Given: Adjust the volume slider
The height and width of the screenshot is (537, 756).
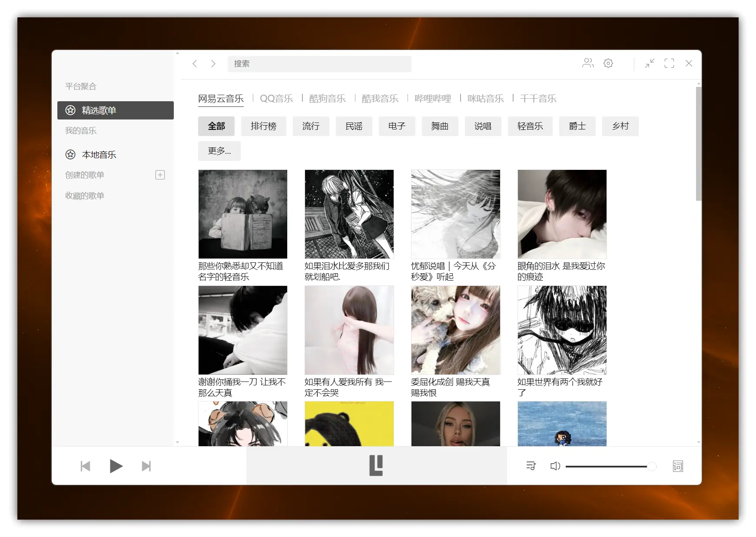Looking at the screenshot, I should click(610, 466).
